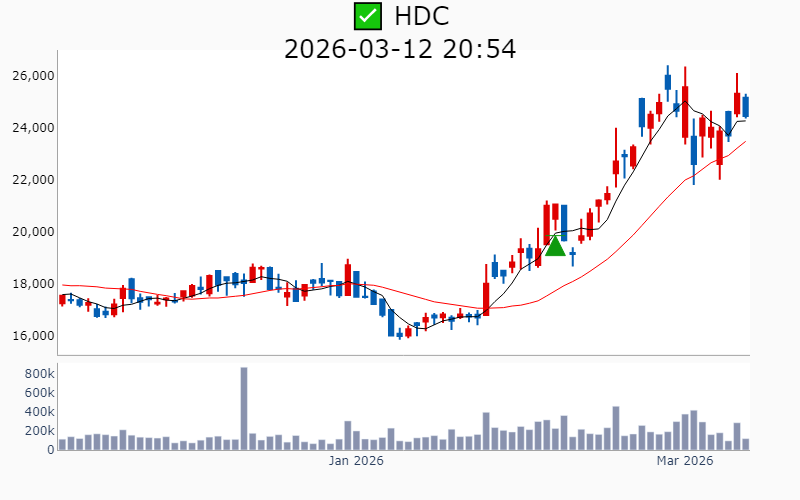Click the green checkmark icon beside HDC
The height and width of the screenshot is (500, 800).
pos(368,16)
